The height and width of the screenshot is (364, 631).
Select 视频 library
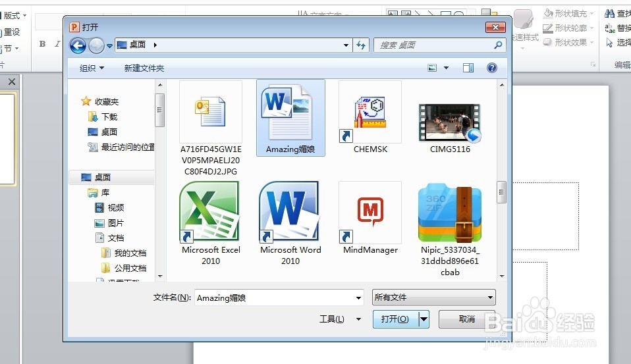(109, 207)
